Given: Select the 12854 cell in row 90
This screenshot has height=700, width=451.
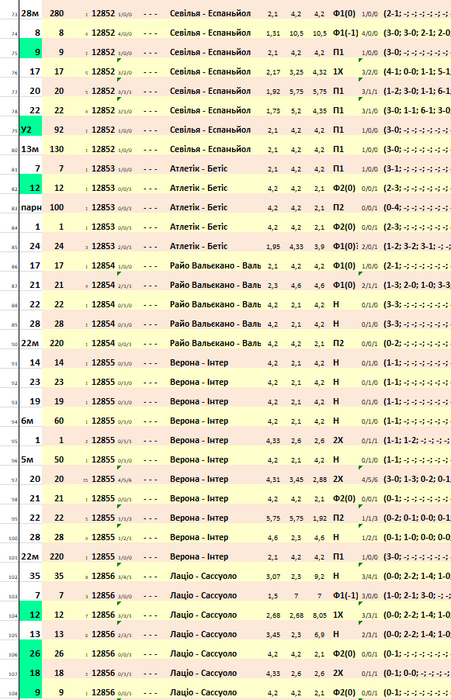Looking at the screenshot, I should point(103,343).
